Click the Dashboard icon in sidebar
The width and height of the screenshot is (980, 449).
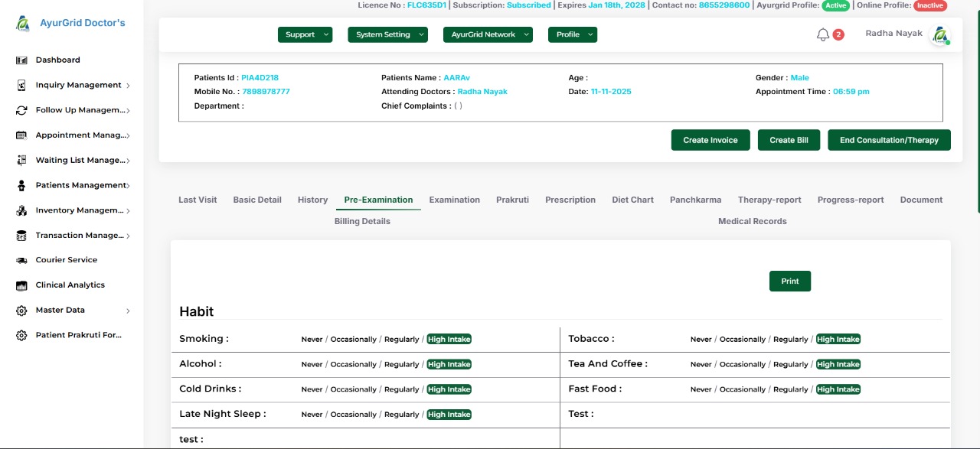21,60
